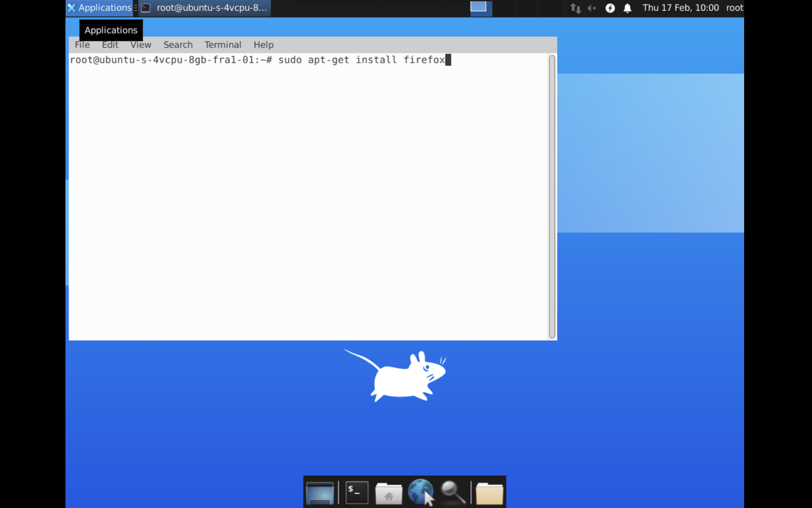
Task: Expand the Search menu in terminal
Action: (177, 45)
